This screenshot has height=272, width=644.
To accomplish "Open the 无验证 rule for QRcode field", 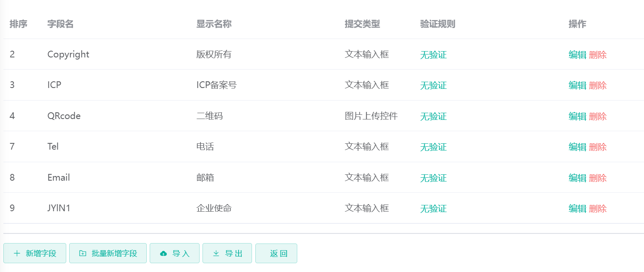I will 433,116.
